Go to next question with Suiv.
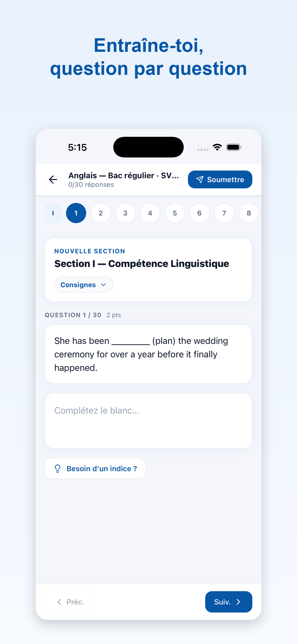The image size is (297, 644). [x=229, y=602]
